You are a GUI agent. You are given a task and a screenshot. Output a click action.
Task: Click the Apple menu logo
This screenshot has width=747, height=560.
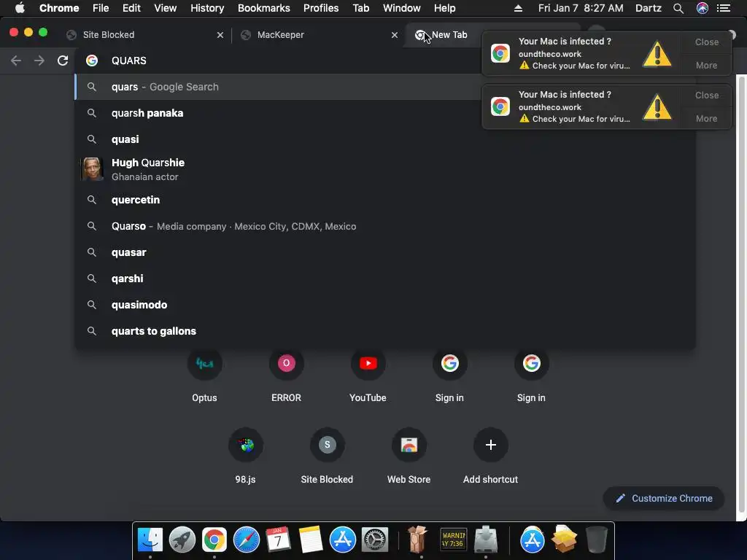point(20,8)
